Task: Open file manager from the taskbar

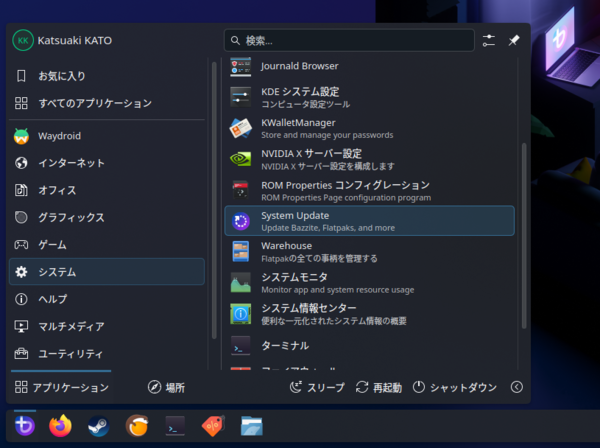Action: 252,426
